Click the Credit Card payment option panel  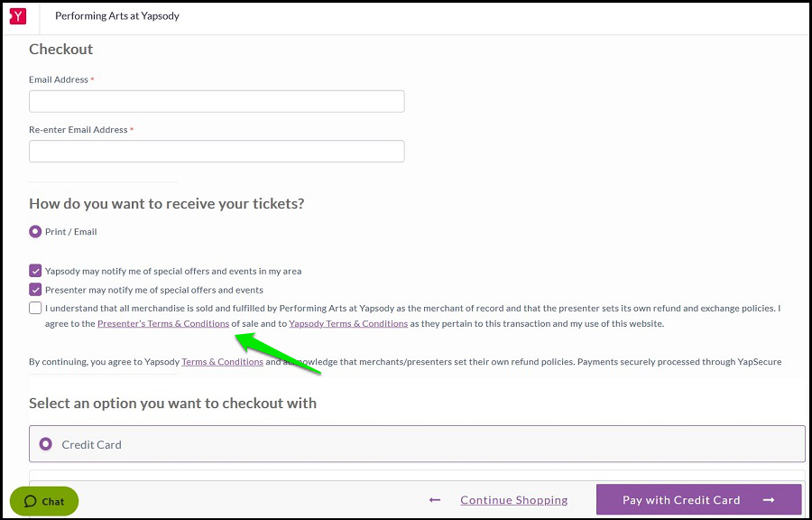pyautogui.click(x=417, y=444)
